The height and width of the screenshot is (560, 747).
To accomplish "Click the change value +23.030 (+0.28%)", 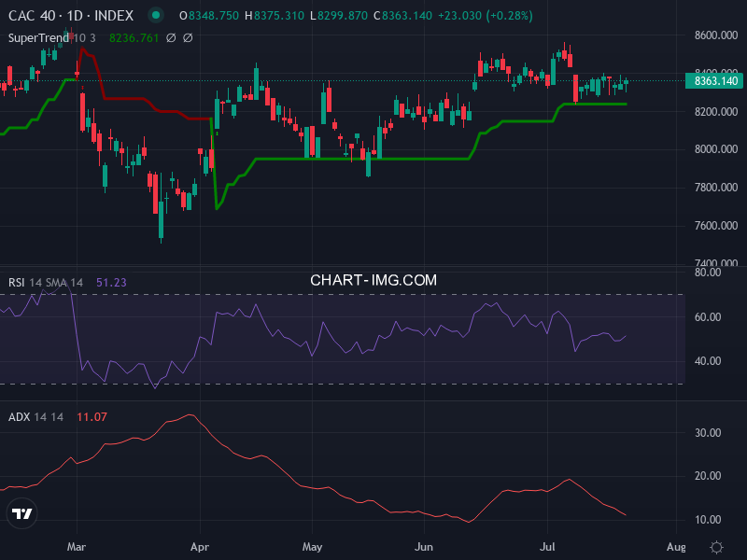I will [485, 16].
